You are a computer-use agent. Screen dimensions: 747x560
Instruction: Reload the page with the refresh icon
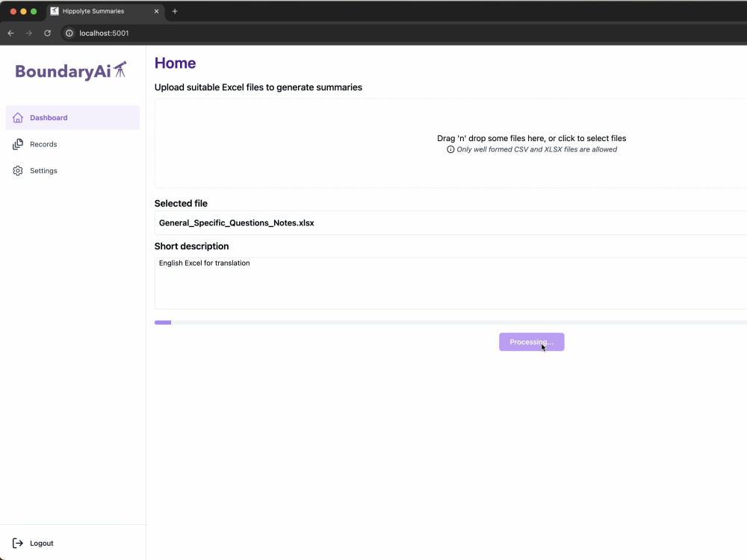point(47,33)
